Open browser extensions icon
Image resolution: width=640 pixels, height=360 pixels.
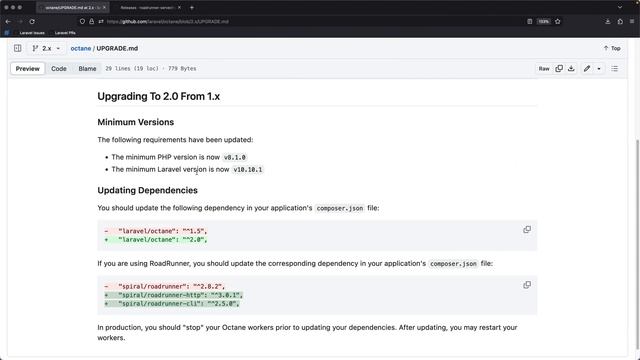620,21
